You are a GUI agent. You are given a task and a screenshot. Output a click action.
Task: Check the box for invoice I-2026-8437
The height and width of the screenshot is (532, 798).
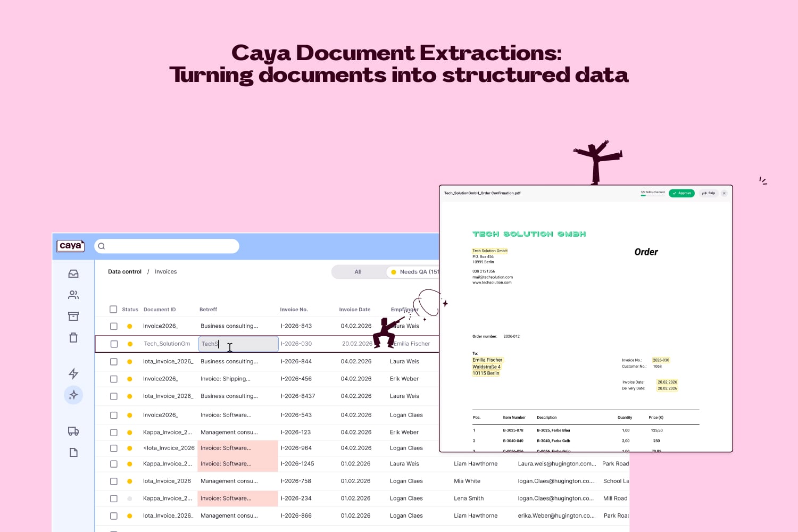point(113,396)
